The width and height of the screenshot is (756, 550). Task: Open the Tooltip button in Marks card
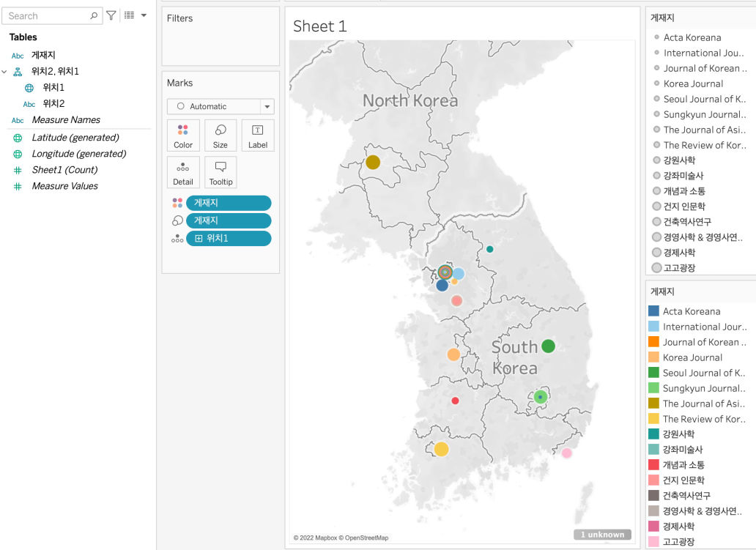pyautogui.click(x=220, y=173)
